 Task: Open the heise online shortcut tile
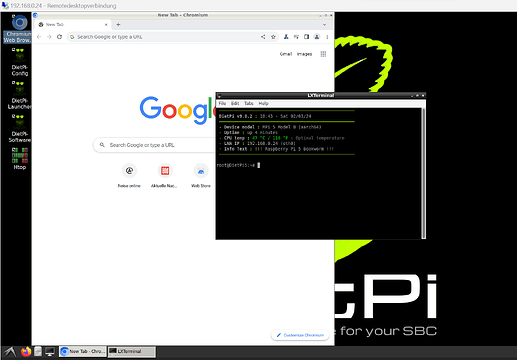point(129,176)
